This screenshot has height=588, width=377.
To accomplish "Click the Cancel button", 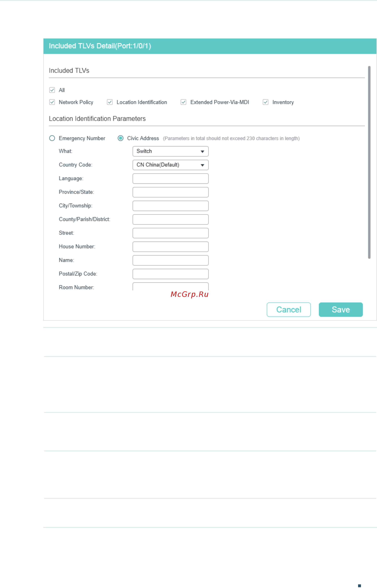I will (x=289, y=309).
